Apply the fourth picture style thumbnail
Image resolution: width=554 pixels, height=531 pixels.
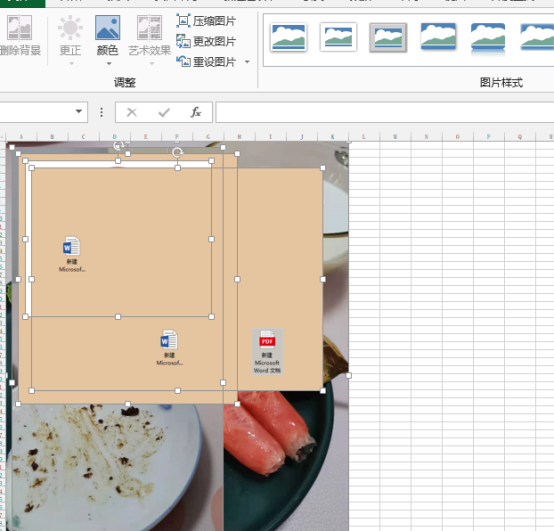(438, 36)
